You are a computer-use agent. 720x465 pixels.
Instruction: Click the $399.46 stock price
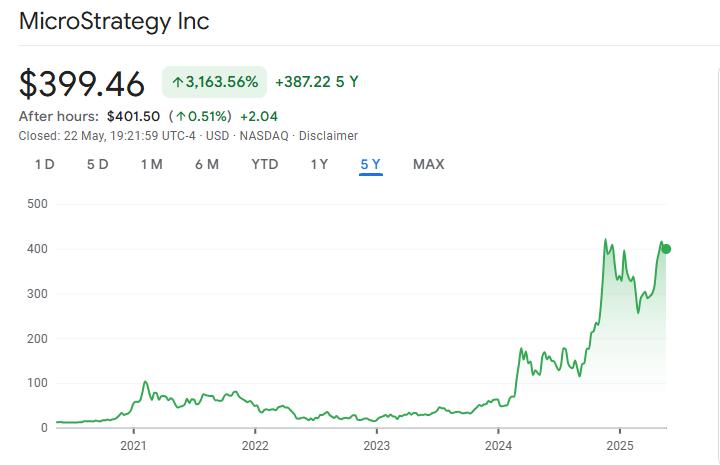tap(82, 83)
